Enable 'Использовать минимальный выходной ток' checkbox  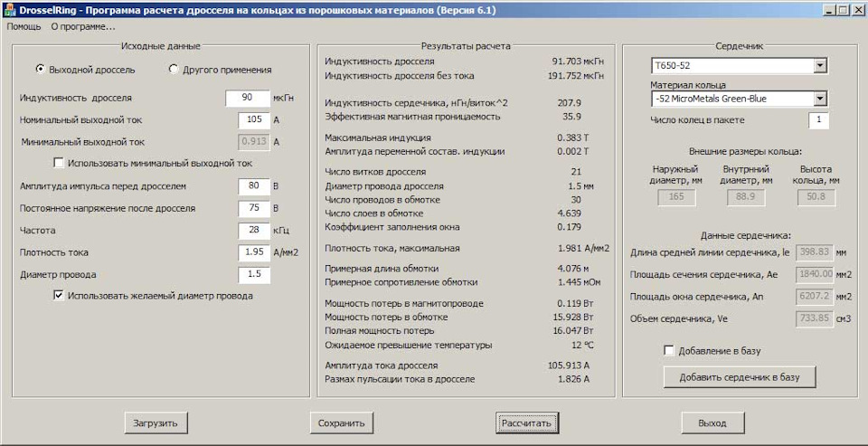click(60, 163)
